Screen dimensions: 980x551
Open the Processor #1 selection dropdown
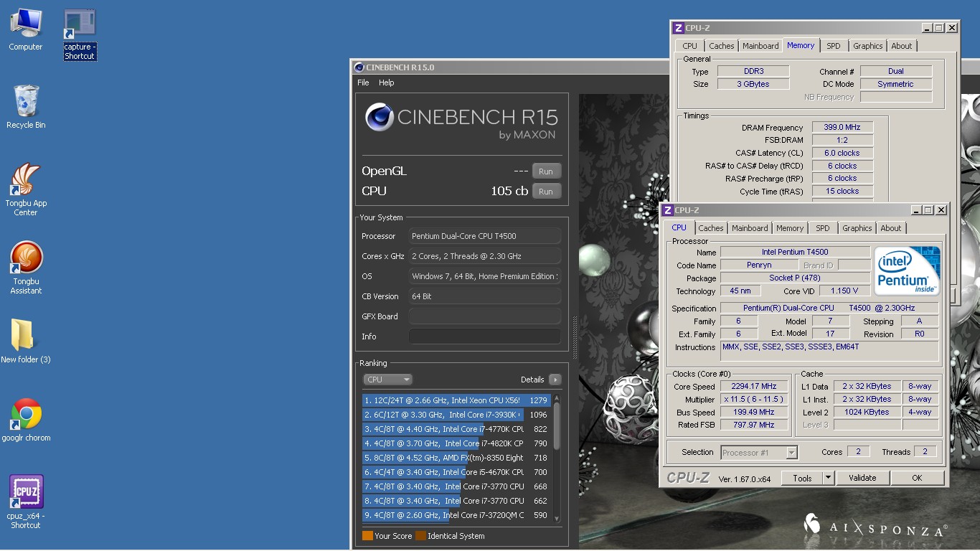(759, 453)
